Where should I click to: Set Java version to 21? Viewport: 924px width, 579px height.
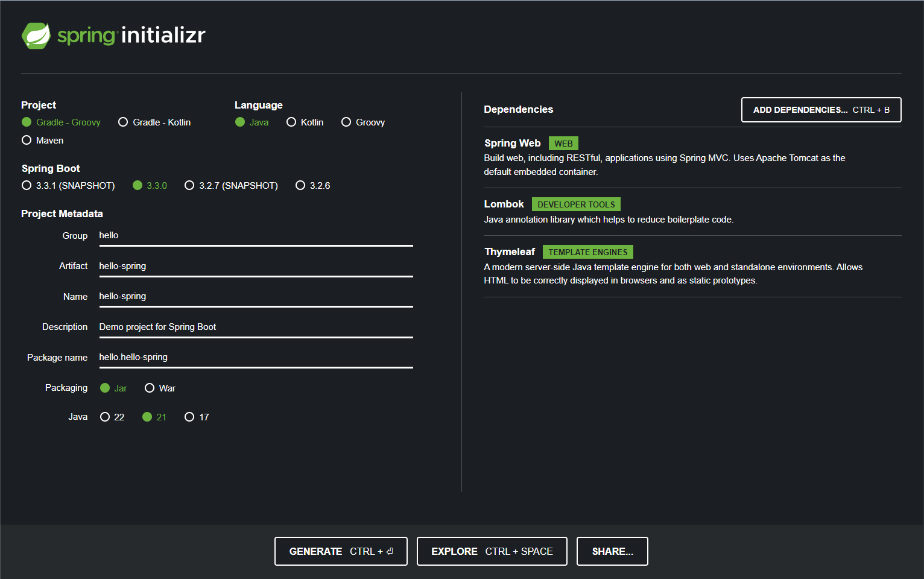(154, 417)
